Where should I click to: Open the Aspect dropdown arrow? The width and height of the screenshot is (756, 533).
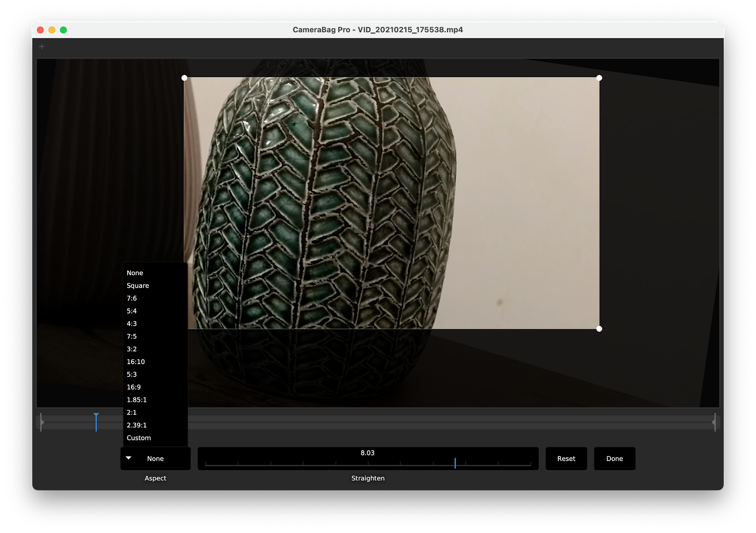pyautogui.click(x=128, y=458)
